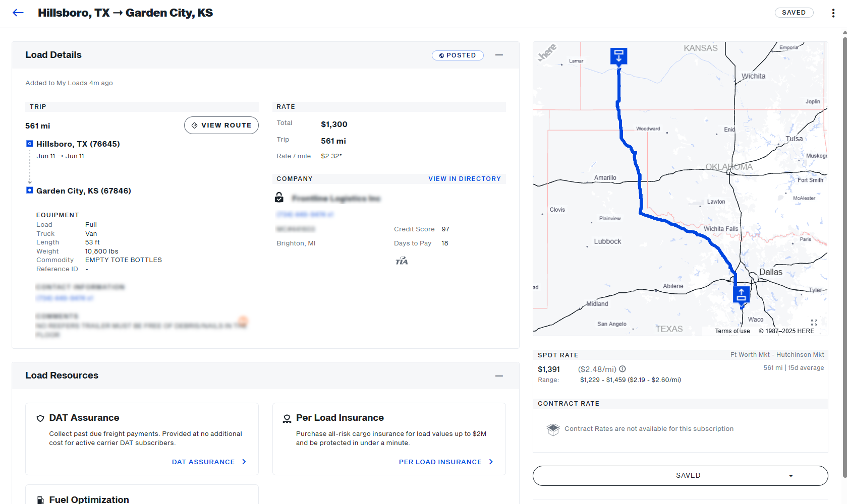The height and width of the screenshot is (504, 847).
Task: Click the company lock icon
Action: tap(279, 198)
